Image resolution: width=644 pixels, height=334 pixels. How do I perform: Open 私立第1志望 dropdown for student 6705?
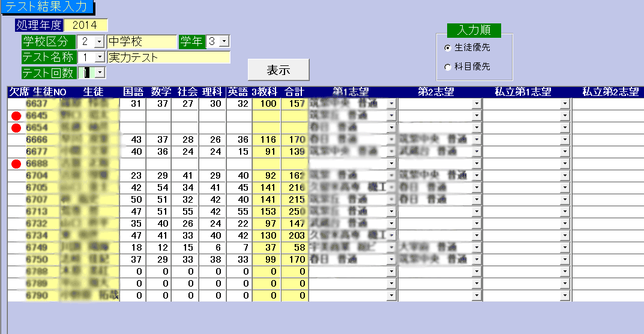click(x=564, y=188)
